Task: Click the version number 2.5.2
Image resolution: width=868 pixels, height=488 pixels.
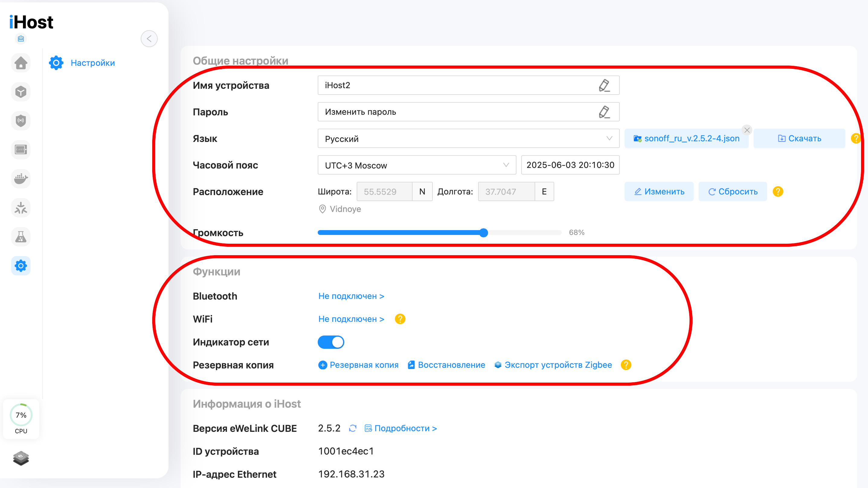Action: pos(329,428)
